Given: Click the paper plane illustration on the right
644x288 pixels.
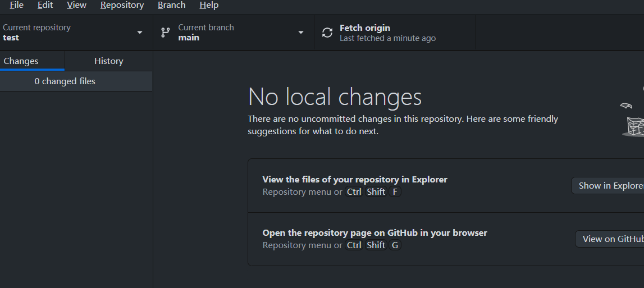Looking at the screenshot, I should click(626, 106).
